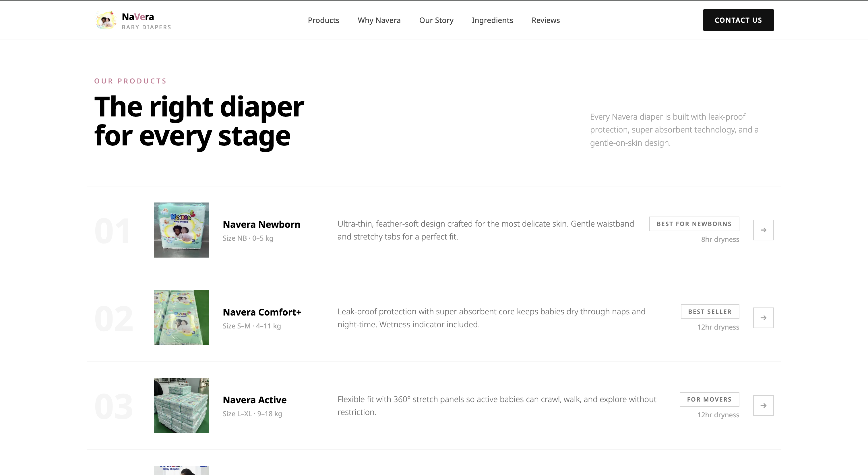Click 'Size L–XL · 9–18 kg' text

252,414
